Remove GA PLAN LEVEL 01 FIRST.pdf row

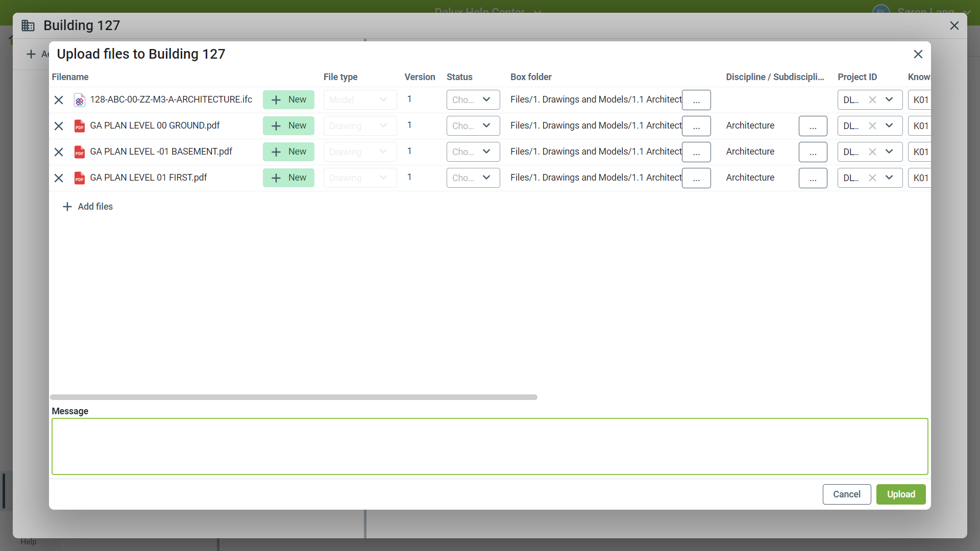pos(59,178)
